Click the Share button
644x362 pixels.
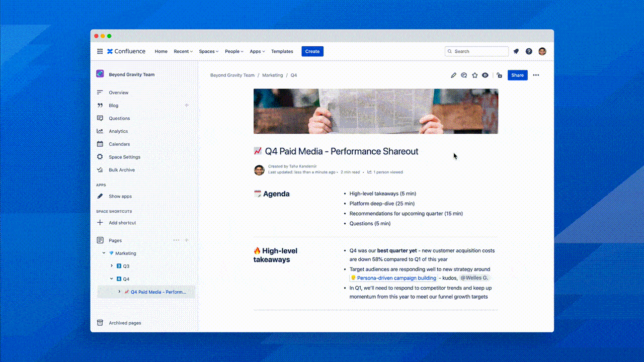coord(518,75)
